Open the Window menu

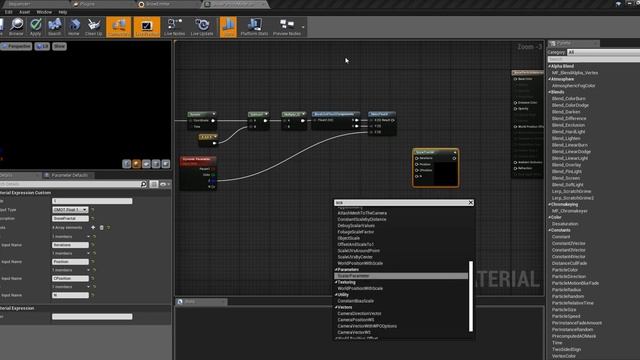point(44,12)
